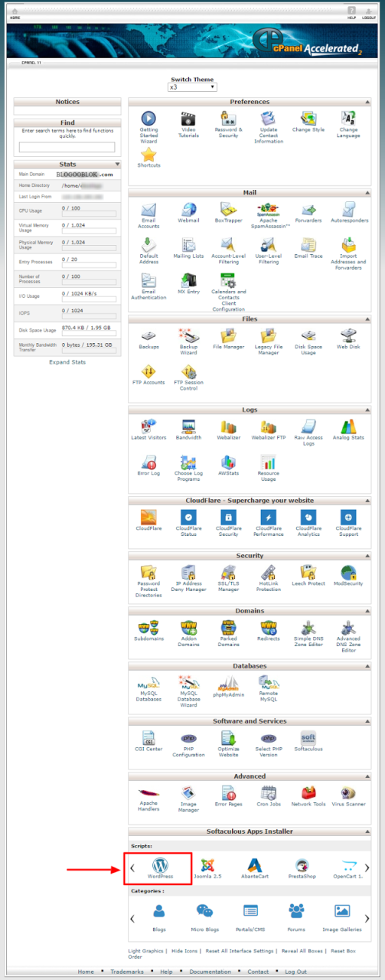Select Joomla 2.5 script
The height and width of the screenshot is (980, 385).
(208, 867)
